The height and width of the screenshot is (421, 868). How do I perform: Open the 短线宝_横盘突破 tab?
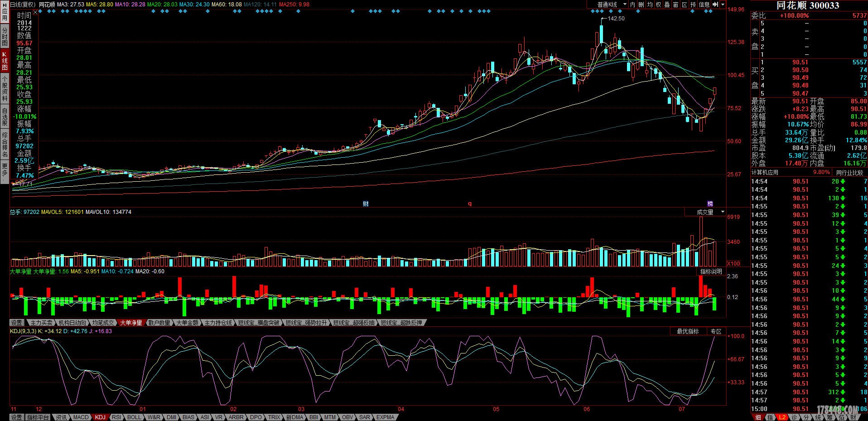[259, 323]
